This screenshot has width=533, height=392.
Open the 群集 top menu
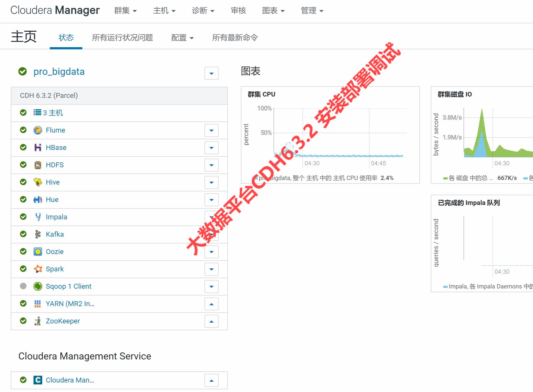[x=125, y=11]
